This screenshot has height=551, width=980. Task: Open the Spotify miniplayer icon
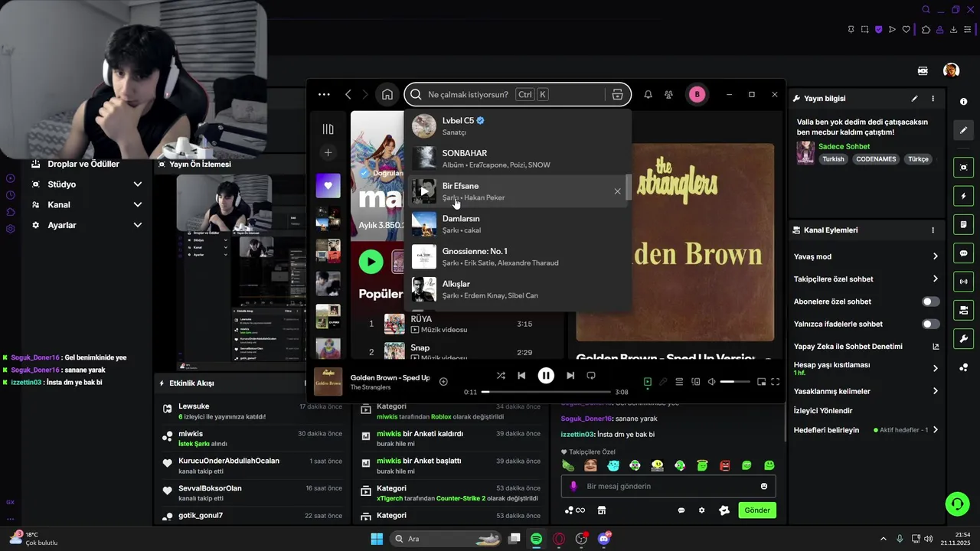(x=761, y=382)
